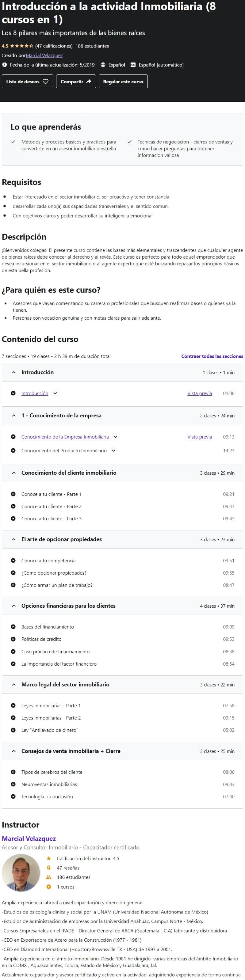Click play icon next to Políticas de crédito
This screenshot has height=980, width=245.
(x=13, y=639)
